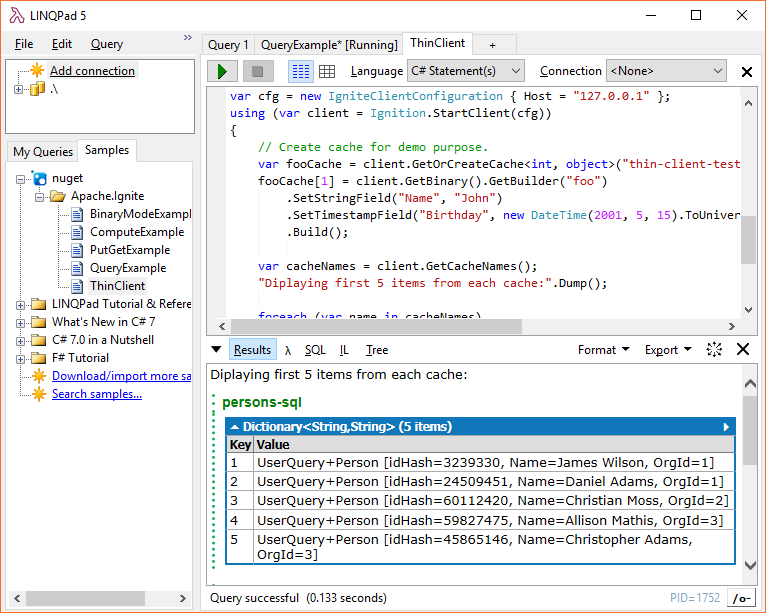Image resolution: width=766 pixels, height=613 pixels.
Task: Open the Export dropdown menu
Action: pyautogui.click(x=668, y=350)
